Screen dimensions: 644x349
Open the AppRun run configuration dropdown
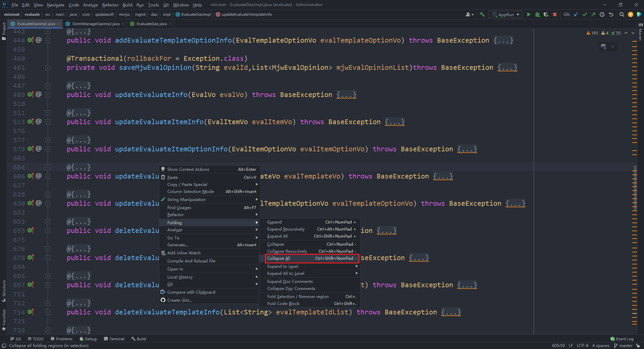pos(506,14)
